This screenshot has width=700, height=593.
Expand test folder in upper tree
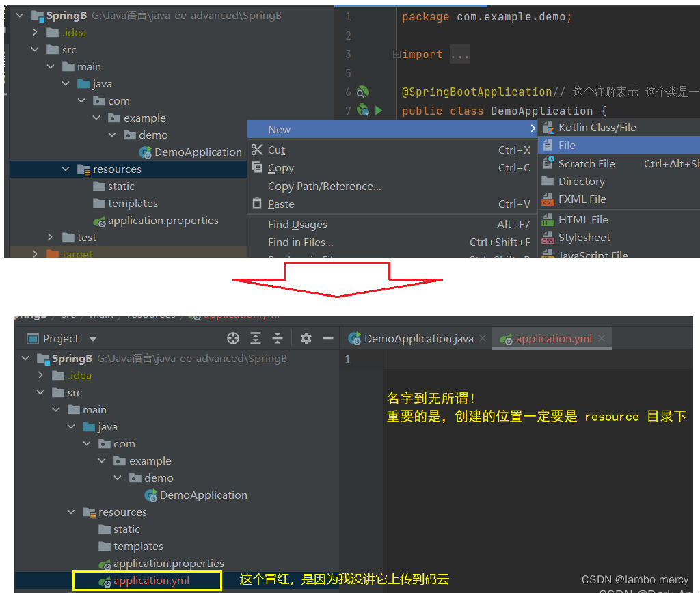point(51,237)
